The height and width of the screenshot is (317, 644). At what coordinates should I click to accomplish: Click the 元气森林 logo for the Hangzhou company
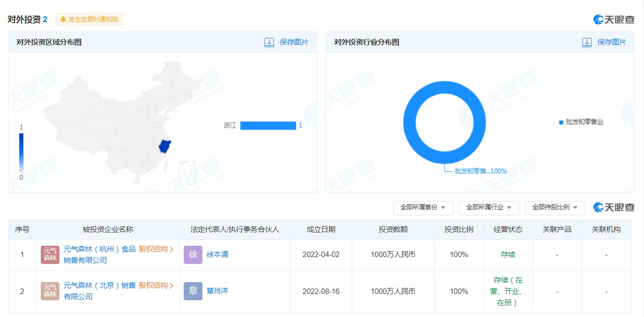click(50, 255)
